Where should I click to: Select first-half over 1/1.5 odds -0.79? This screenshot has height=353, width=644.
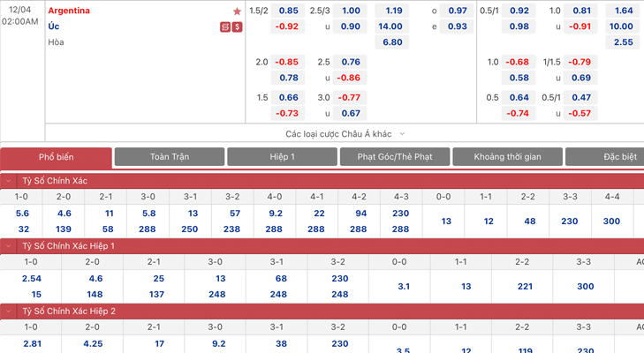[580, 62]
